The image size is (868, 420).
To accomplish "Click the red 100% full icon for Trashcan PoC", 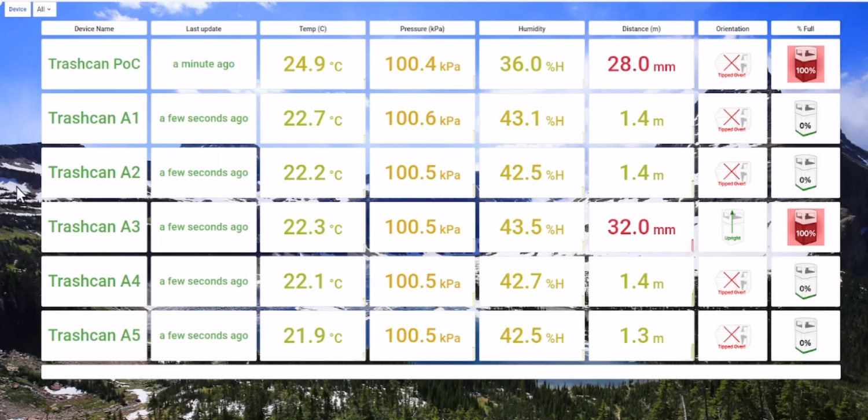I will tap(806, 64).
